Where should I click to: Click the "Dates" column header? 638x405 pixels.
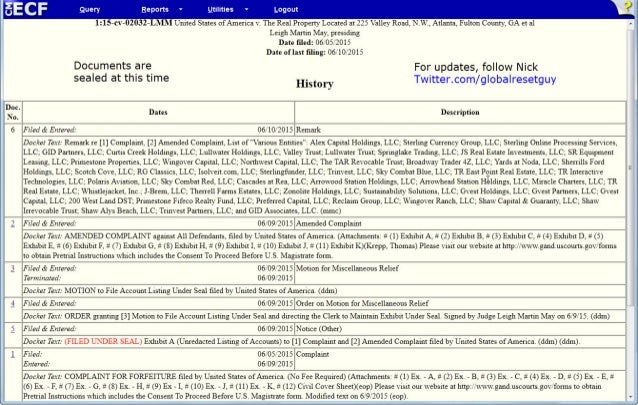pos(158,112)
